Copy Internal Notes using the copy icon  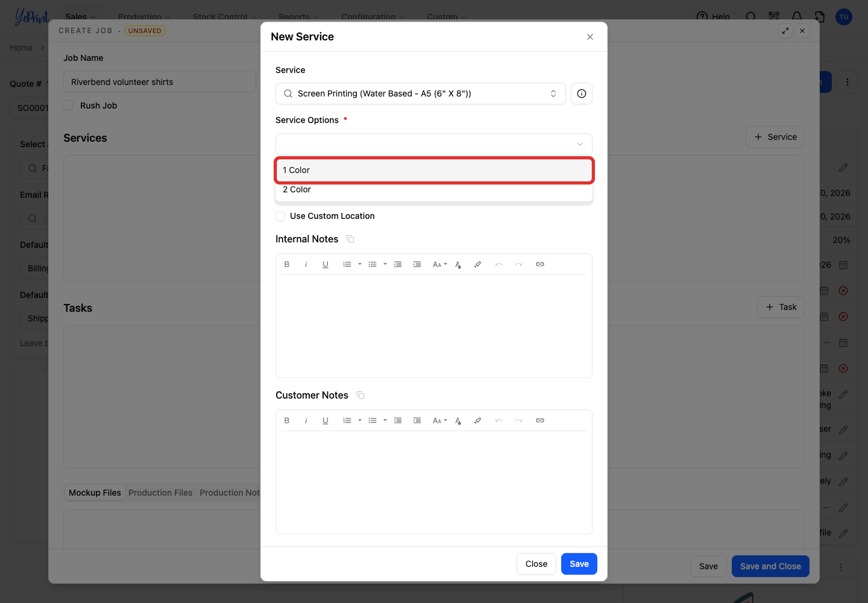(x=350, y=239)
